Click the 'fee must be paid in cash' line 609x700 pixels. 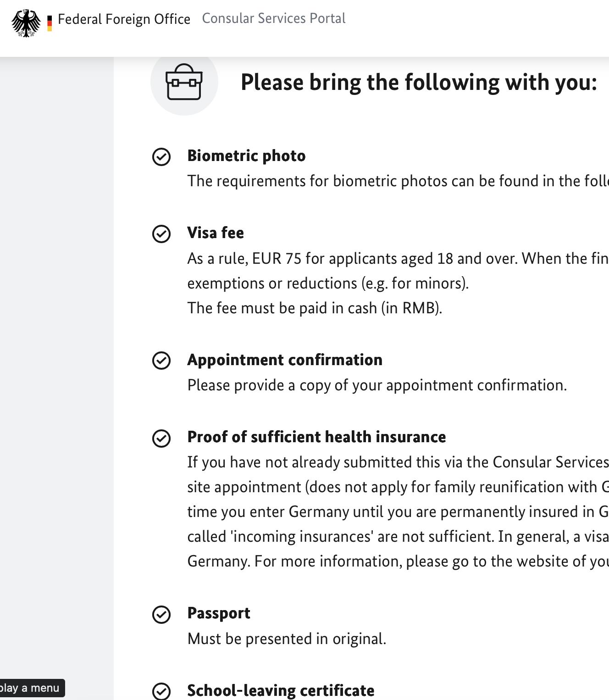coord(315,308)
